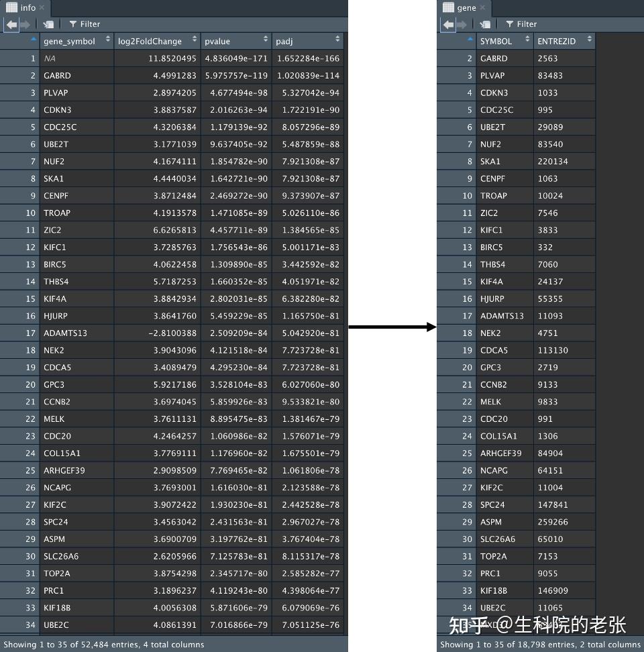This screenshot has height=652, width=644.
Task: Sort by SYMBOL column in gene table
Action: (504, 41)
